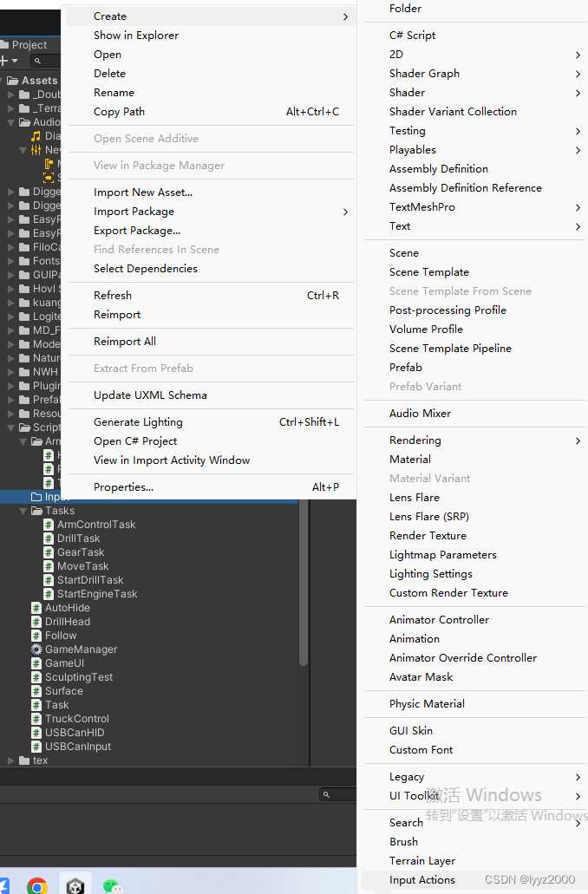The width and height of the screenshot is (588, 894).
Task: Click Generate Lighting in the menu
Action: [x=138, y=421]
